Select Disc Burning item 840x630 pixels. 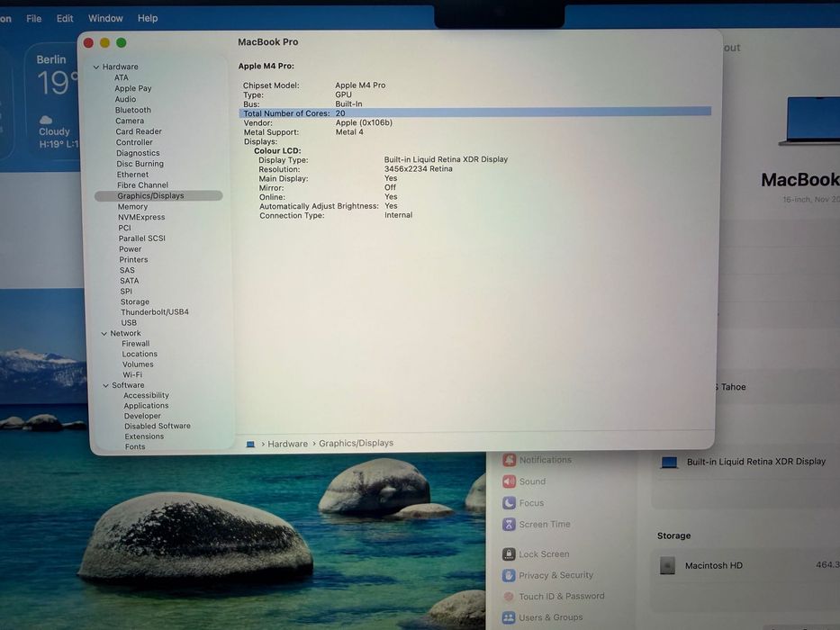click(x=140, y=164)
